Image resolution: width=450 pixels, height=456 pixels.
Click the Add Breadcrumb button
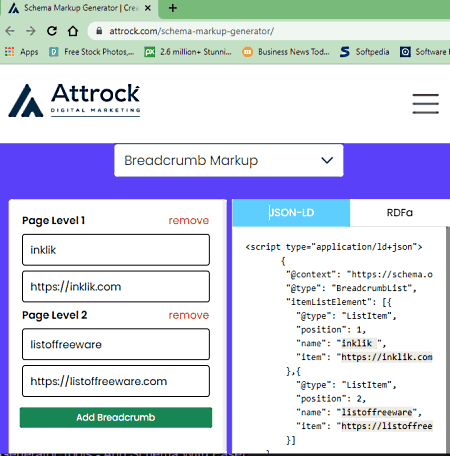(116, 417)
